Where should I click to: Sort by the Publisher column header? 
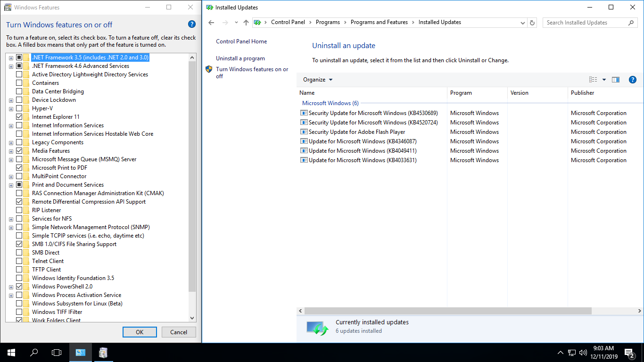[606, 93]
